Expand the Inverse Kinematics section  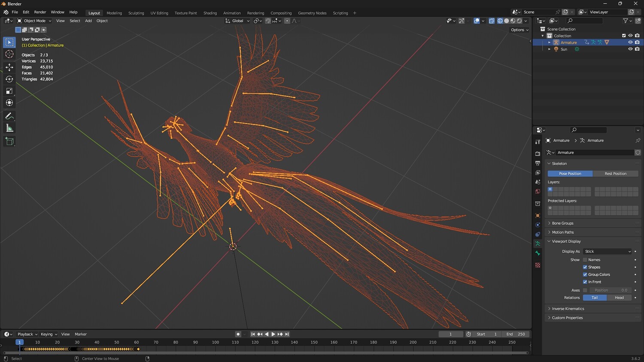click(568, 309)
